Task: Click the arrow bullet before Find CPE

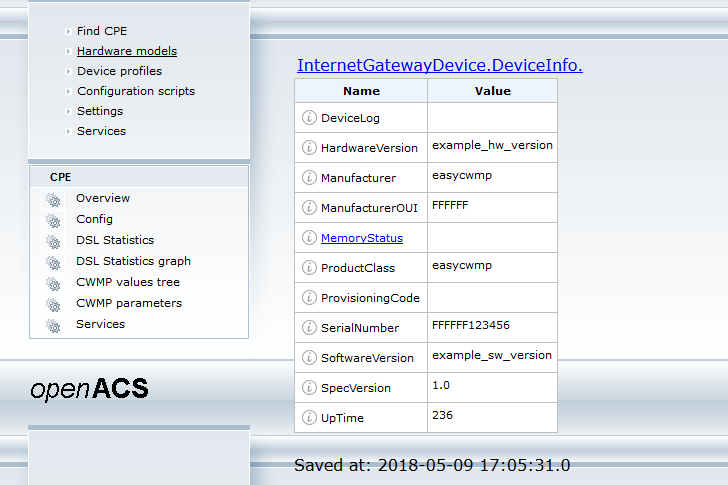Action: (x=68, y=32)
